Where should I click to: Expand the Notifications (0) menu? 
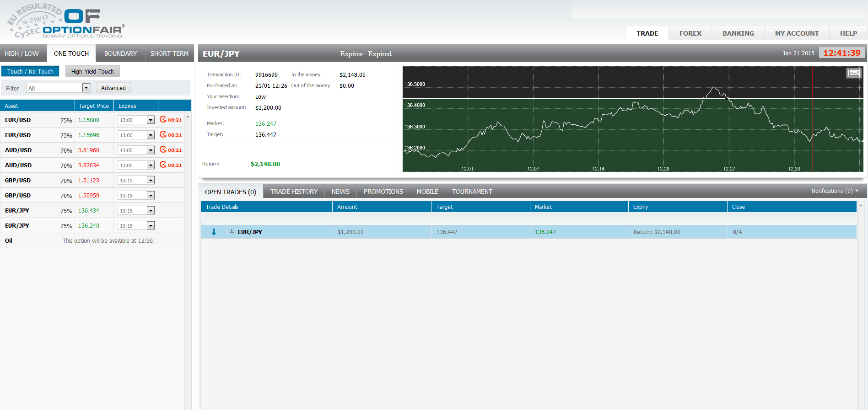click(835, 191)
